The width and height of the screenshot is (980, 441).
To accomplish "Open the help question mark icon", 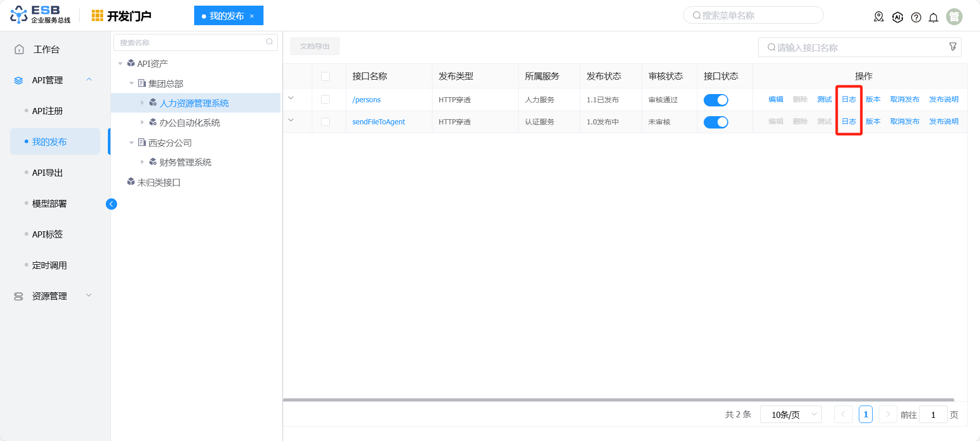I will 916,17.
